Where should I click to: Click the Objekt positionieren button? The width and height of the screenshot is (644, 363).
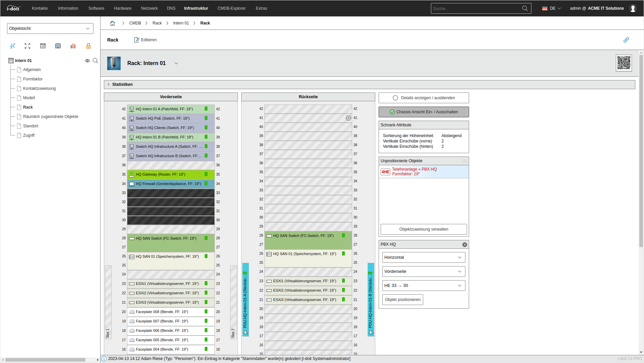402,300
